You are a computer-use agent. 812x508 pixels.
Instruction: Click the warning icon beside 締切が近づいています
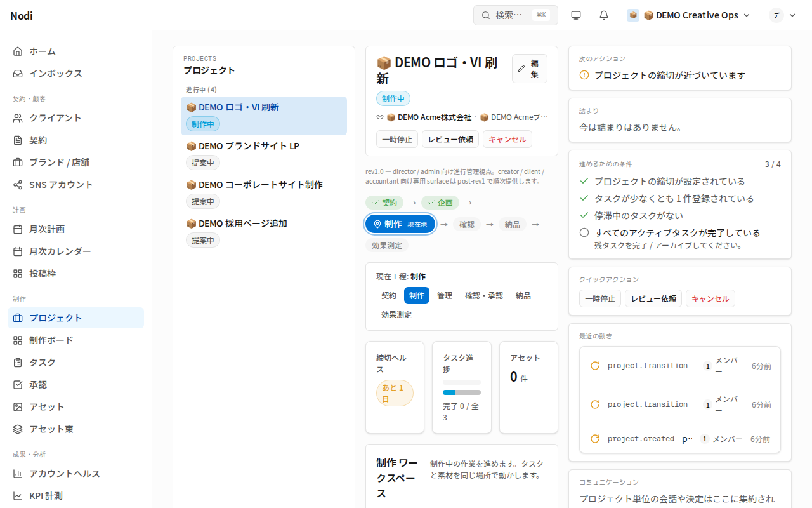(x=584, y=75)
